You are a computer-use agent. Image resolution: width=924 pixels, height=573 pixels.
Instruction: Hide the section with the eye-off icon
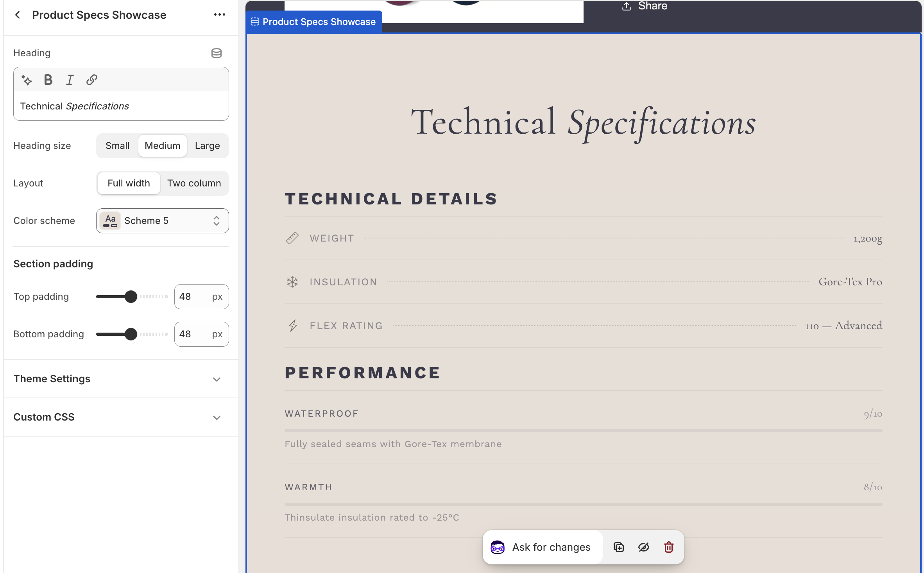click(x=644, y=547)
